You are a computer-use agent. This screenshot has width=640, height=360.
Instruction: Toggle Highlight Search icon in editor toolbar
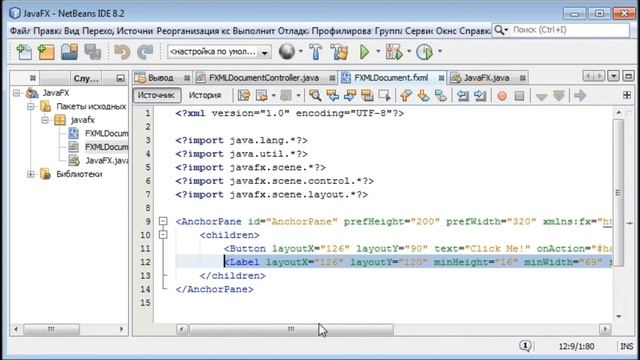tap(367, 96)
